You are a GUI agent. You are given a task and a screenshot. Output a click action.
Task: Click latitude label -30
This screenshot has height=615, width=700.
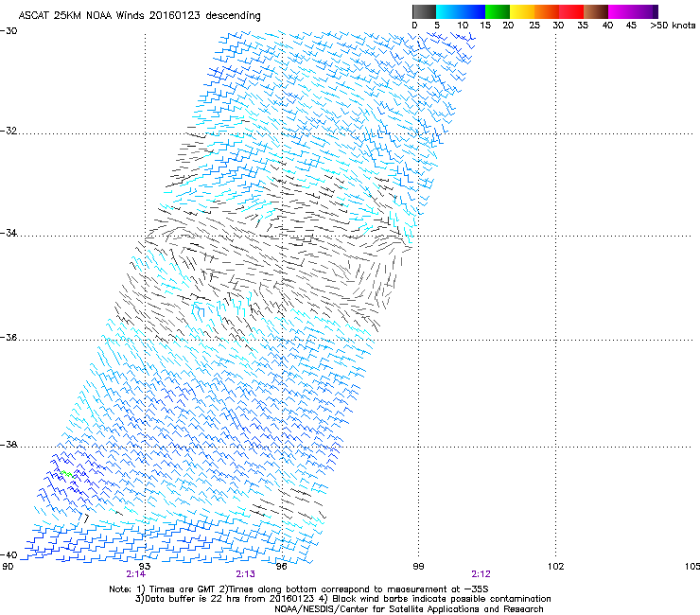9,31
